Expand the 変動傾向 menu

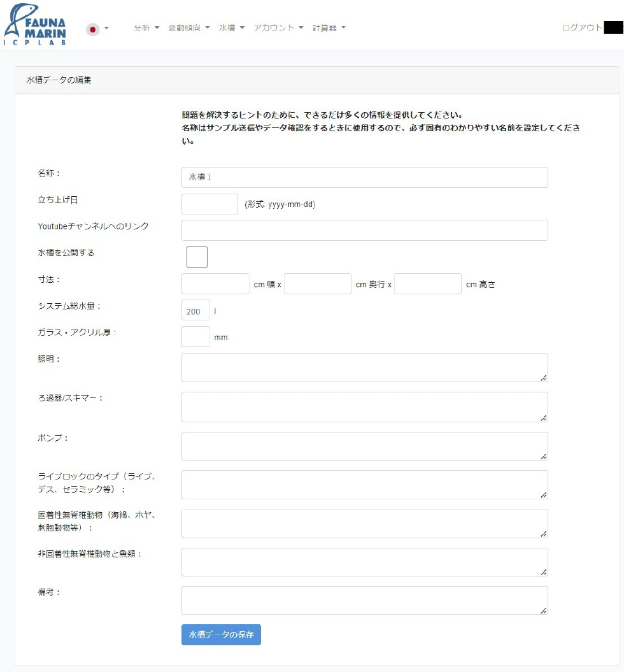[x=188, y=28]
